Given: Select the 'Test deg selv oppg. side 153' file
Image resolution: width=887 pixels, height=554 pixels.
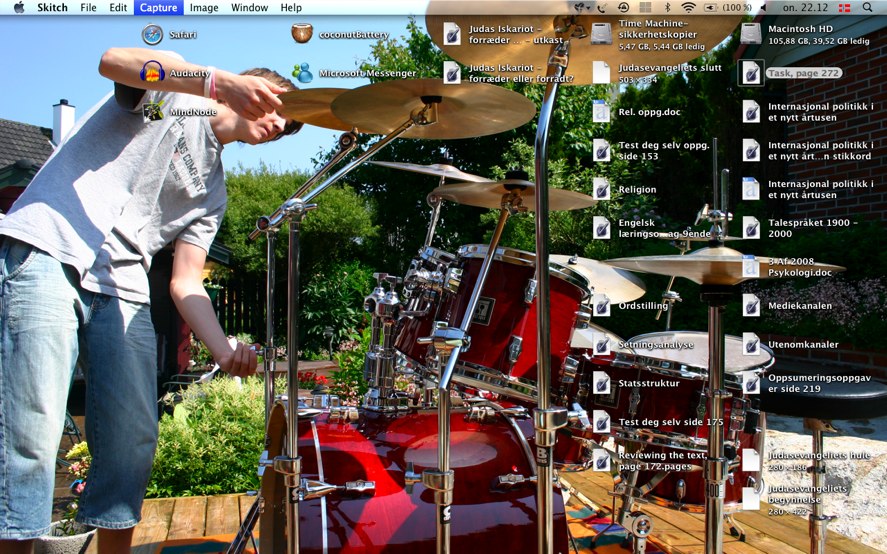Looking at the screenshot, I should tap(601, 151).
